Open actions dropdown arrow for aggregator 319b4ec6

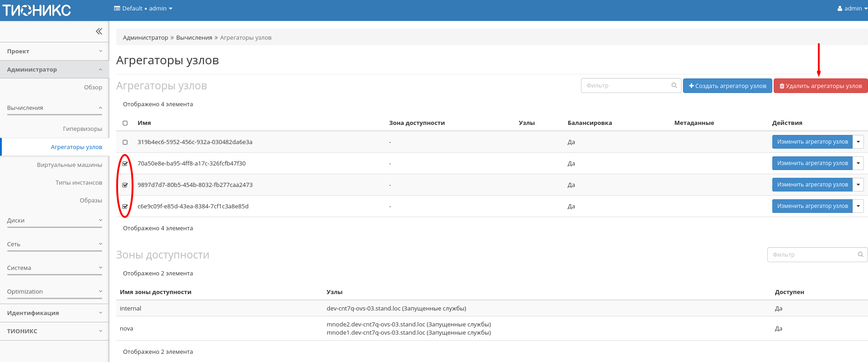point(858,142)
